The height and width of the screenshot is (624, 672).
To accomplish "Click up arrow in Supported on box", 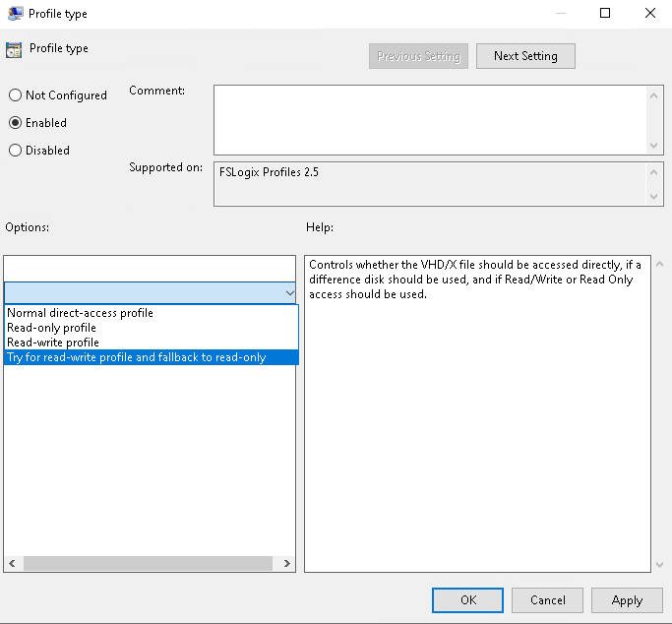I will coord(653,172).
